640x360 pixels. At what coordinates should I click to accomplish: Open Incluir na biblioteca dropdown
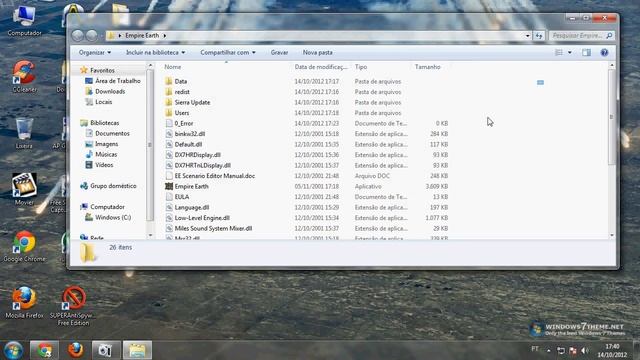(156, 52)
